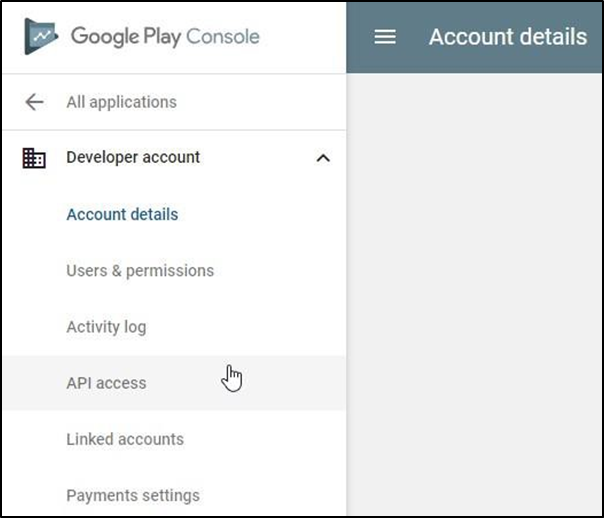Screen dimensions: 604x518
Task: Click the back arrow icon
Action: coord(35,102)
